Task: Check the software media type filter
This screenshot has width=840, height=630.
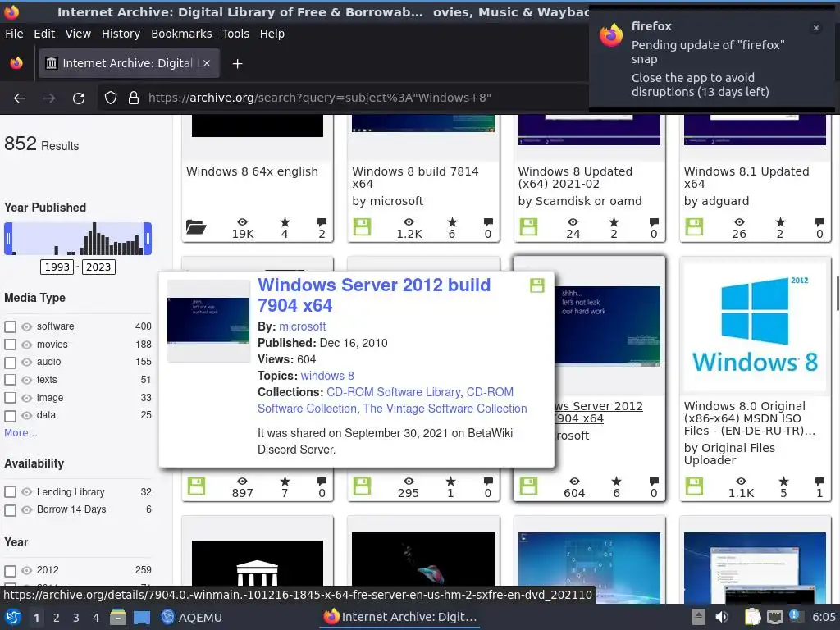Action: pyautogui.click(x=10, y=326)
